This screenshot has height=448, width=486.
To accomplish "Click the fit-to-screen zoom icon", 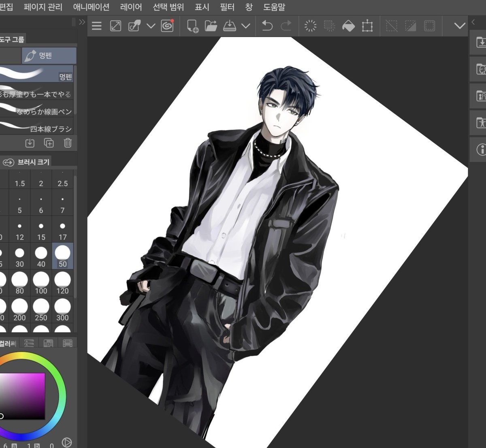I will [x=115, y=26].
